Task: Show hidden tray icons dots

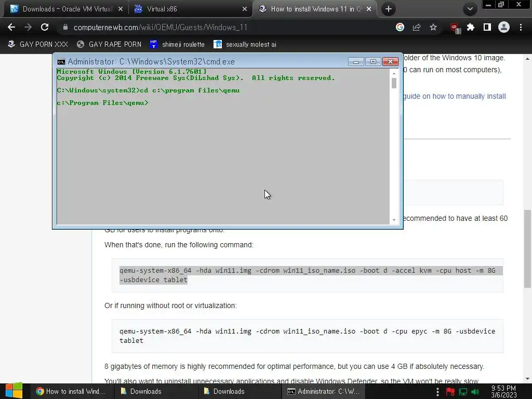Action: tap(437, 392)
